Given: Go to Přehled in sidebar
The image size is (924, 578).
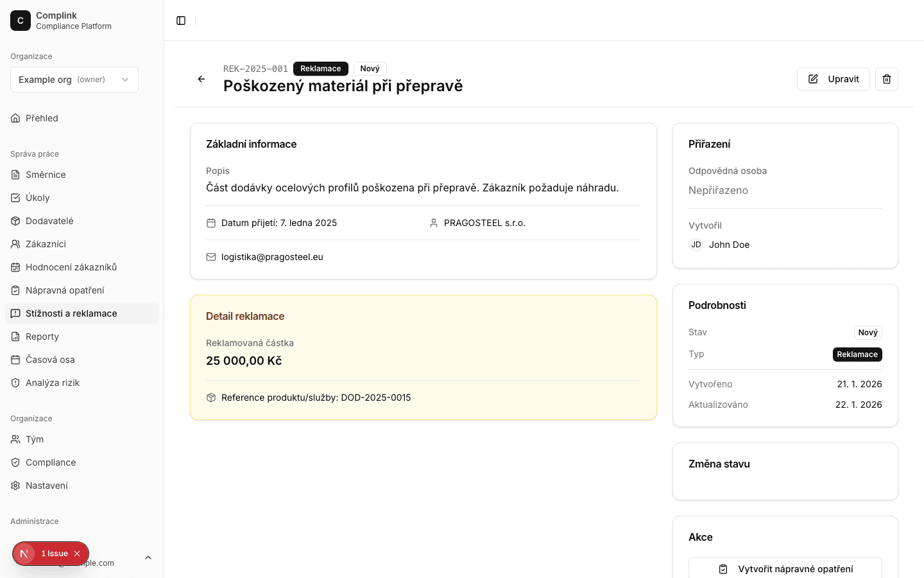Looking at the screenshot, I should click(x=42, y=118).
